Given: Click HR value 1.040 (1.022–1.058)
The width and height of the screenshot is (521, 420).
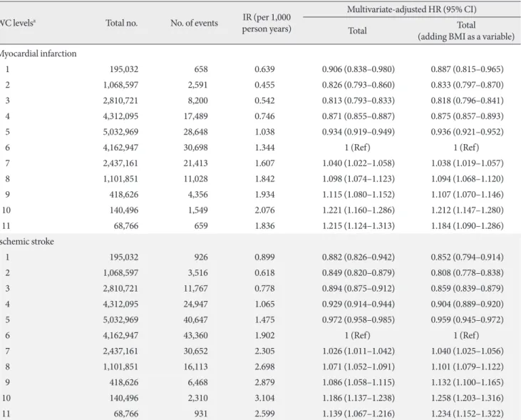Looking at the screenshot, I should [x=358, y=163].
